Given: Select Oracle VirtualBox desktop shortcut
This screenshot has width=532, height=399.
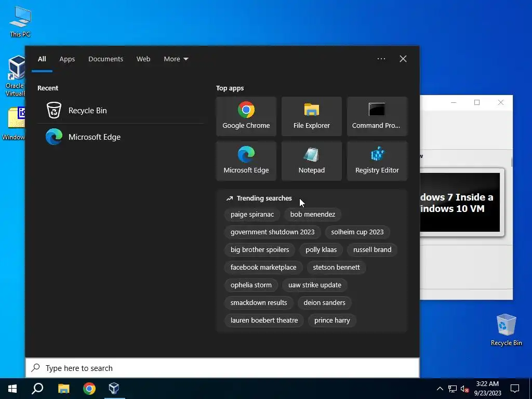Looking at the screenshot, I should tap(15, 76).
